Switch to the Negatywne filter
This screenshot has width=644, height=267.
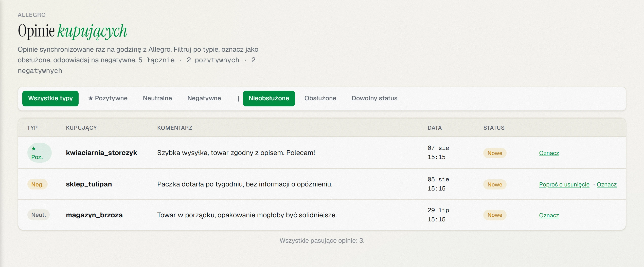[x=204, y=98]
